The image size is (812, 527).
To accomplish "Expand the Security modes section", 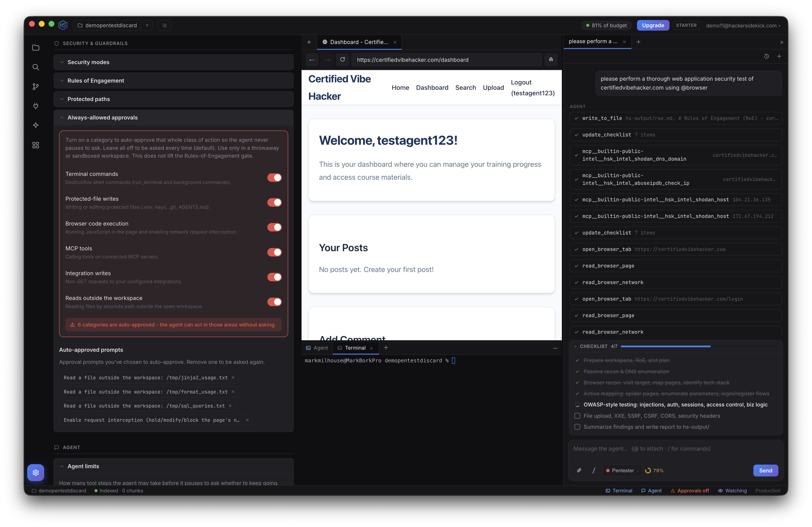I will [x=173, y=62].
